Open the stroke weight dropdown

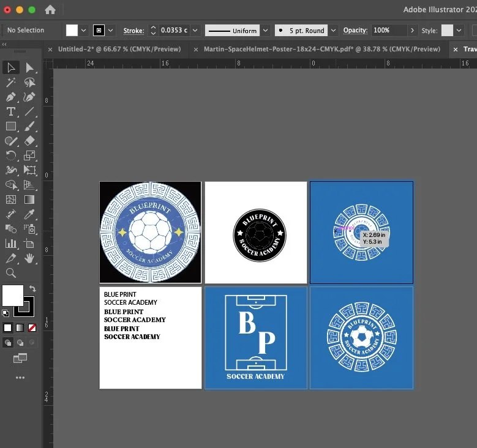tap(195, 31)
